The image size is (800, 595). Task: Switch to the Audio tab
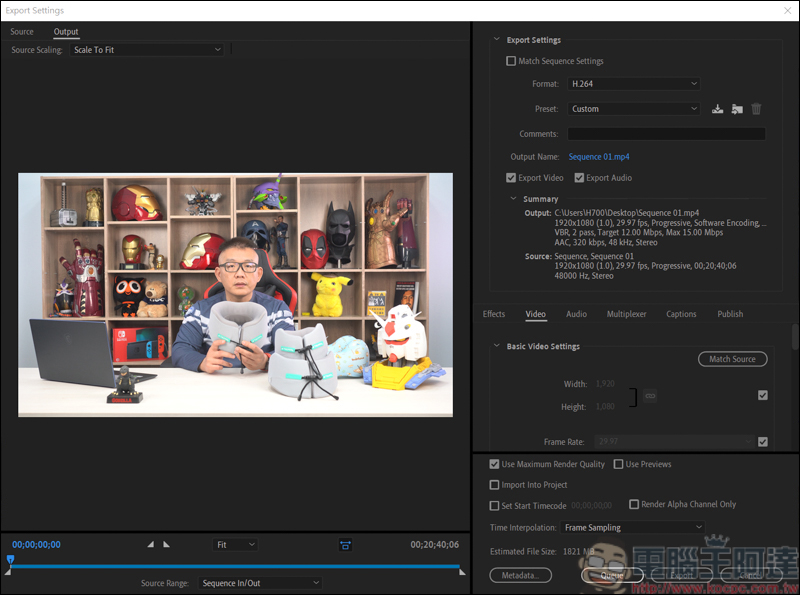[576, 314]
